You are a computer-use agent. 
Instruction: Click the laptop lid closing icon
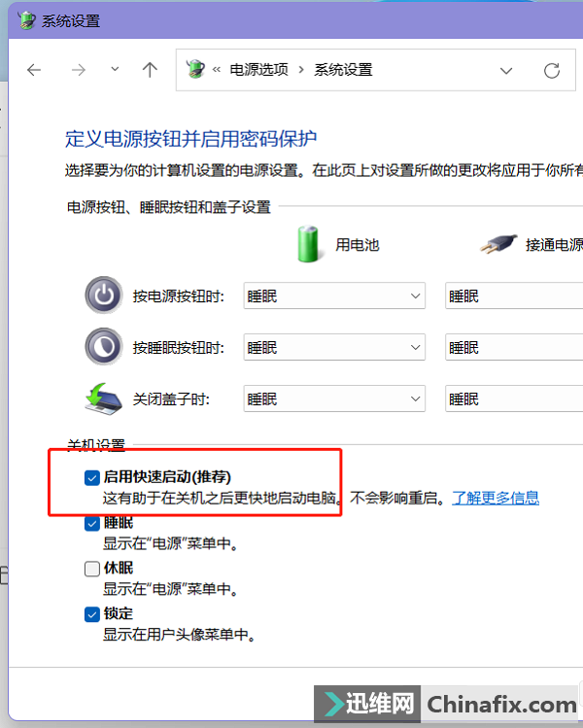103,399
